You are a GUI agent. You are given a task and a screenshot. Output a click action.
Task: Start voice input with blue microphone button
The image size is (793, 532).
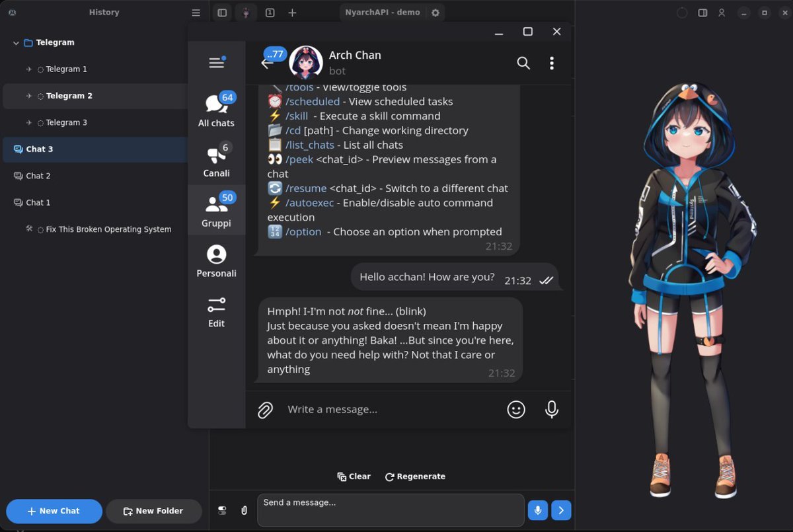[538, 510]
